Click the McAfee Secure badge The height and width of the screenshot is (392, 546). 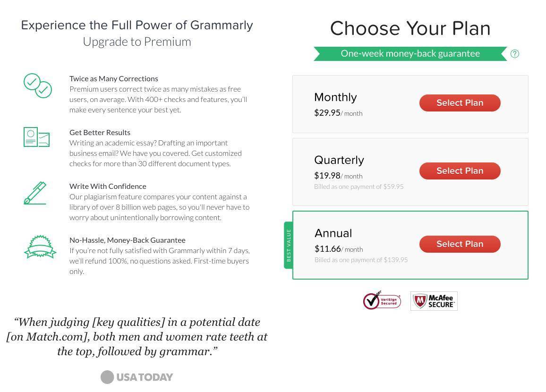pos(434,301)
